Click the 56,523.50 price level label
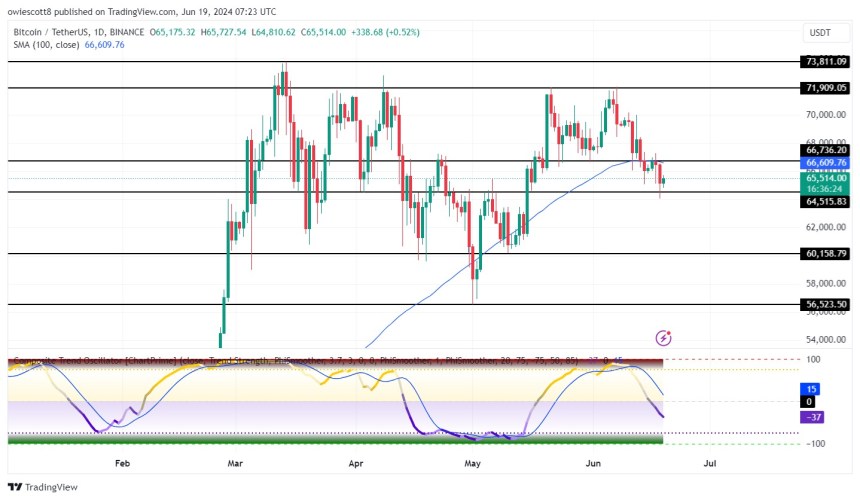The width and height of the screenshot is (860, 500). [x=825, y=304]
